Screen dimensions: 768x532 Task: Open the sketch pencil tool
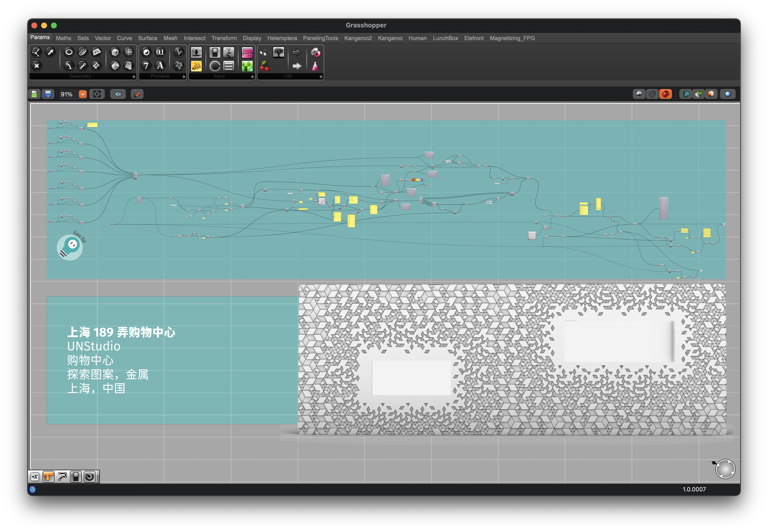pyautogui.click(x=137, y=94)
